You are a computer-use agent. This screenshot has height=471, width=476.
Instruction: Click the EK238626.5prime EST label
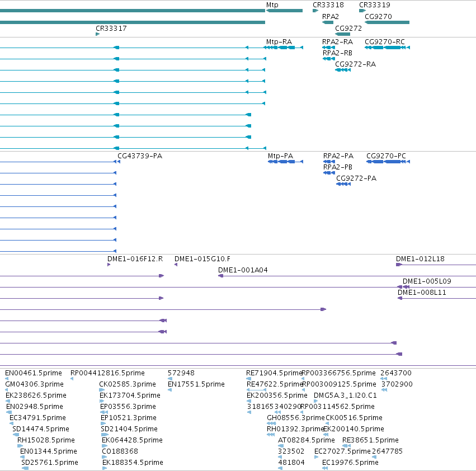tap(36, 395)
